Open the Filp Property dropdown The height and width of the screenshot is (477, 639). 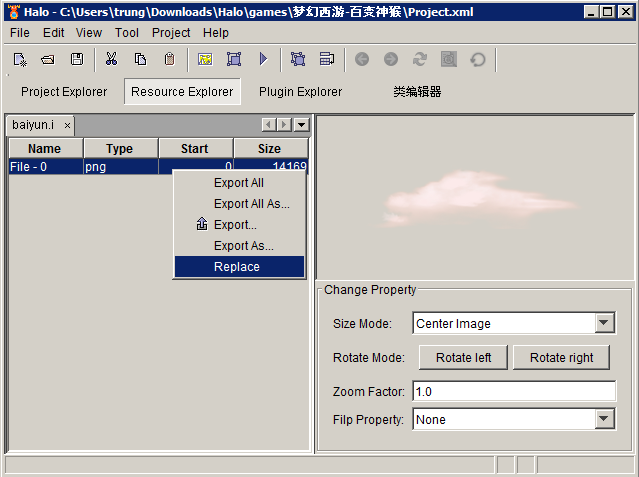(x=604, y=419)
